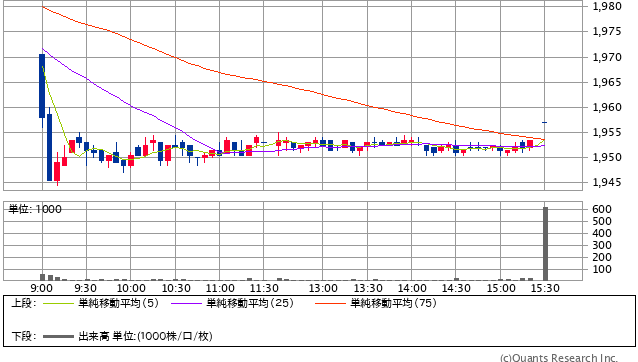Image resolution: width=638 pixels, height=362 pixels.
Task: Click the 1,975 price axis label
Action: click(x=607, y=32)
